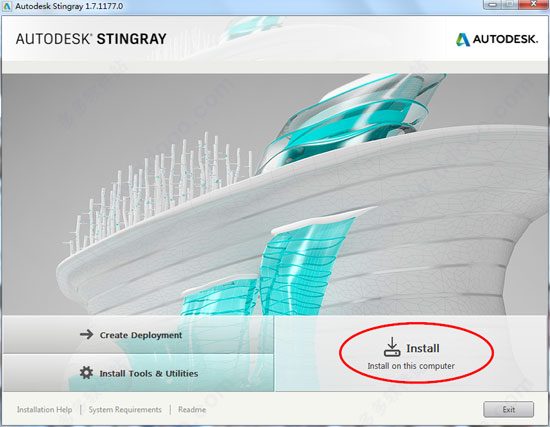Click the 'Autodesk Stingray 1.7.1177.0' title text
The height and width of the screenshot is (427, 550).
69,6
